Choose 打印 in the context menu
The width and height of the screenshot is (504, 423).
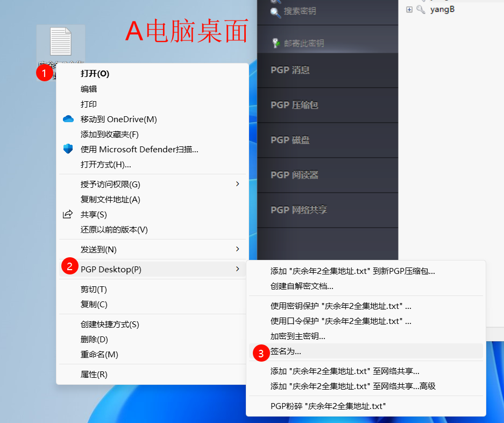coord(152,104)
